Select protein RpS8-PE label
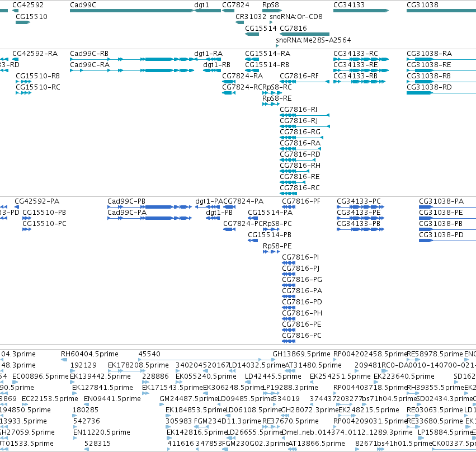 tap(277, 246)
